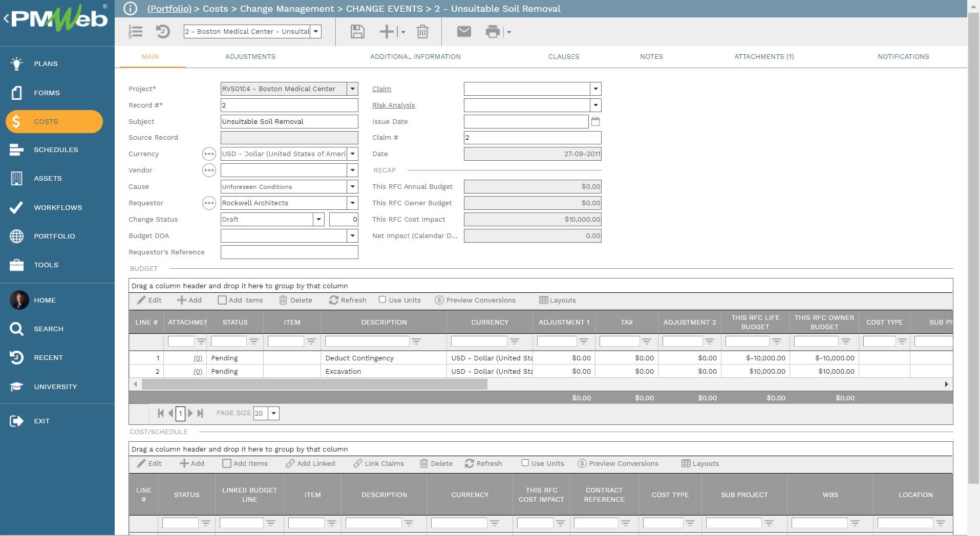The width and height of the screenshot is (980, 536).
Task: Click the plus icon to add a new record
Action: 387,32
